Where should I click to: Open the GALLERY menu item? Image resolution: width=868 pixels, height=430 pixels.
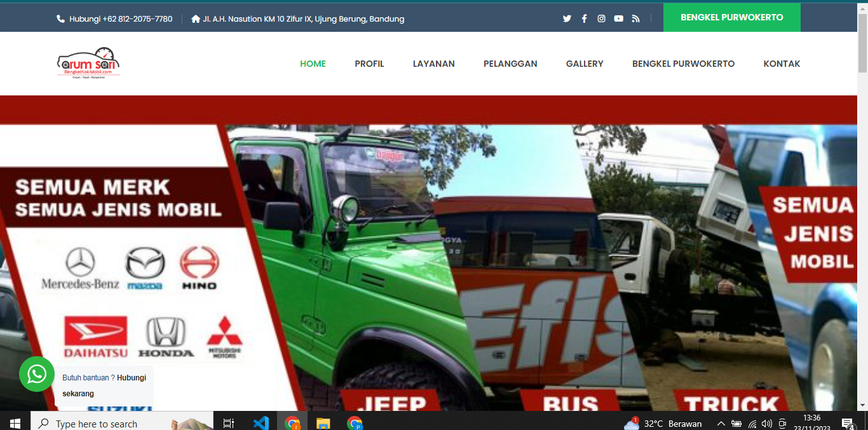coord(585,64)
